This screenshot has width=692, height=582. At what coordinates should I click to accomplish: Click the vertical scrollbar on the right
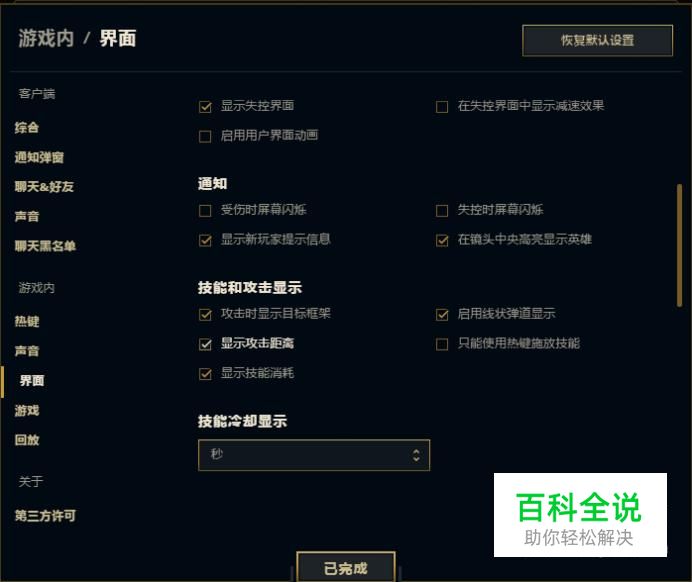(680, 245)
